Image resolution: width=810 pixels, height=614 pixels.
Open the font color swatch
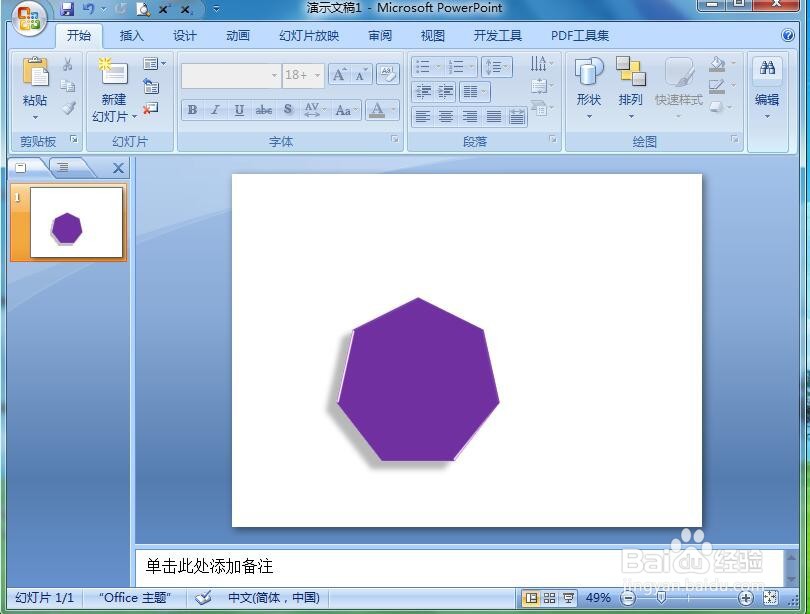pyautogui.click(x=376, y=110)
